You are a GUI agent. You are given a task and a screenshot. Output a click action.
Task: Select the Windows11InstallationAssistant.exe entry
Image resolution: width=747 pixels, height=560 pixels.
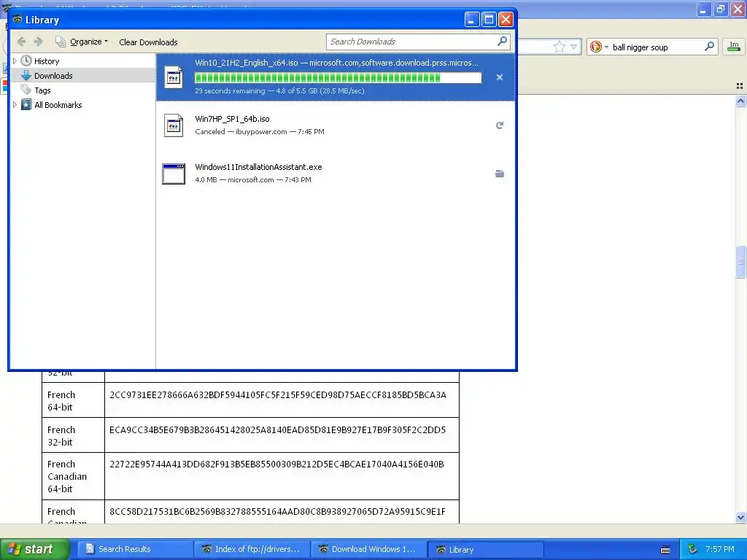pos(336,174)
